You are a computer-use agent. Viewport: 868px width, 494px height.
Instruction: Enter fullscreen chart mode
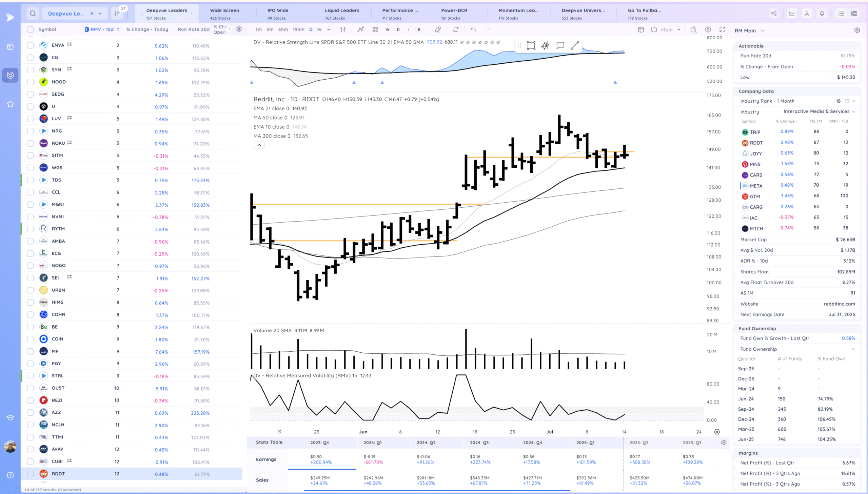pyautogui.click(x=722, y=29)
